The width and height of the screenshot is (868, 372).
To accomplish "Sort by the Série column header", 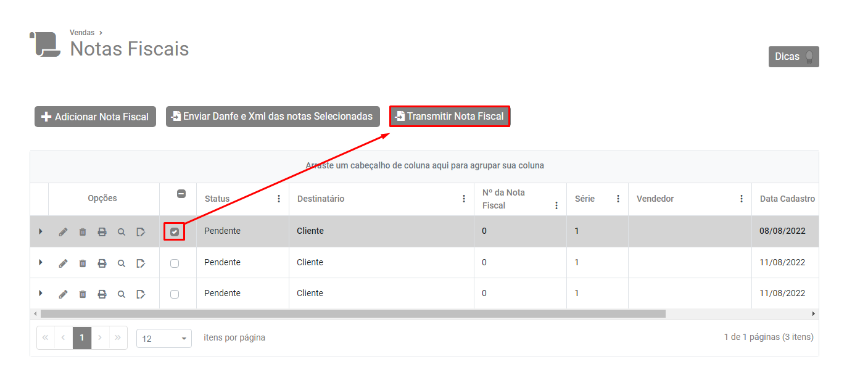I will 585,199.
